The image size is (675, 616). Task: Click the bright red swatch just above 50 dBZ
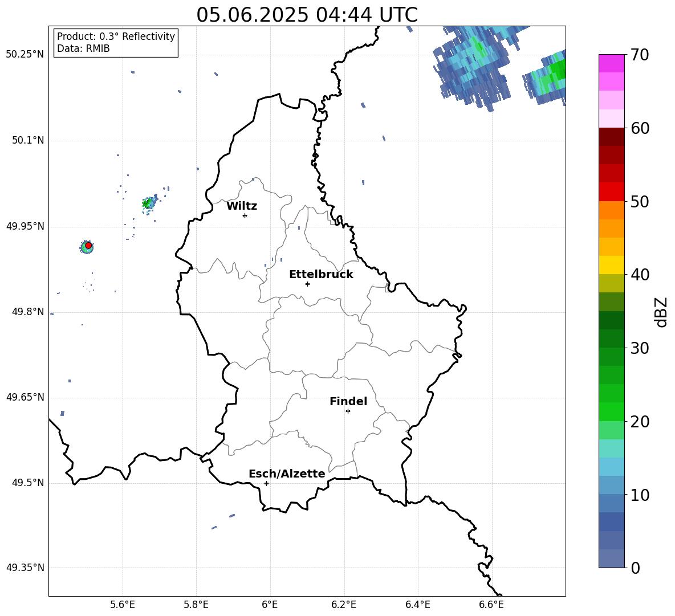(x=611, y=192)
